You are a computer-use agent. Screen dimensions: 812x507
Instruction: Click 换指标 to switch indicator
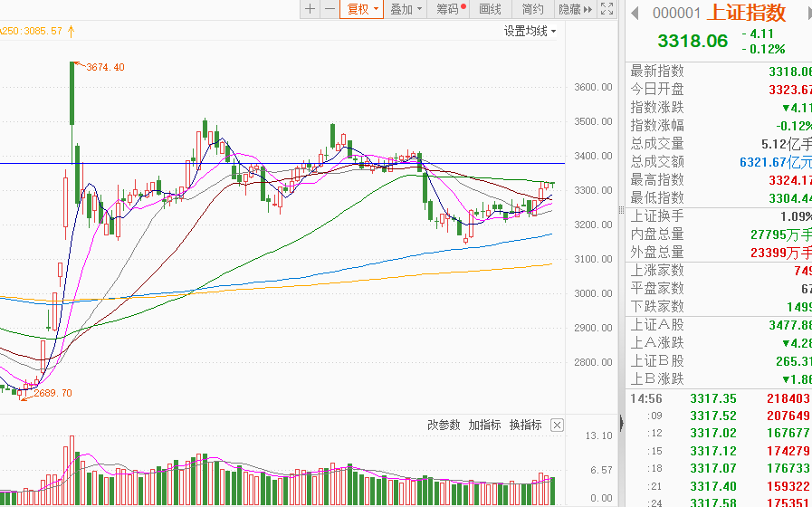tap(525, 425)
